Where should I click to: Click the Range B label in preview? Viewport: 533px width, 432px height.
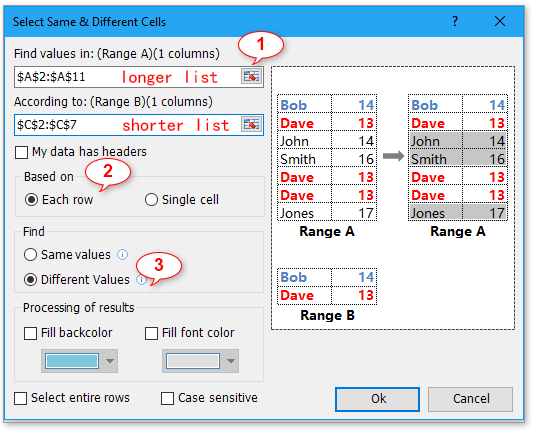point(327,315)
